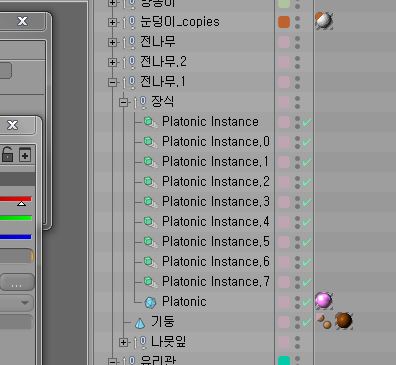Viewport: 396px width, 365px height.
Task: Close the upper dialog with its X button
Action: tap(22, 21)
